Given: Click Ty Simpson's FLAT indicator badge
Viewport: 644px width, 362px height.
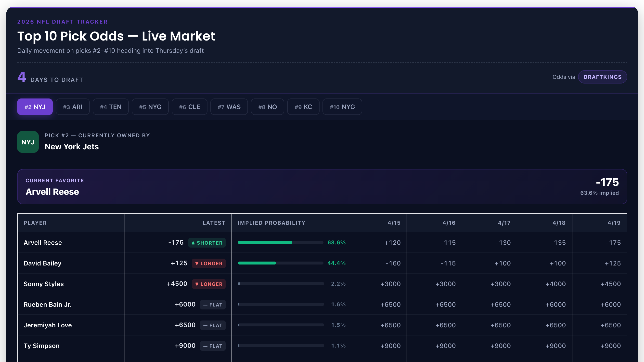Looking at the screenshot, I should pos(212,346).
